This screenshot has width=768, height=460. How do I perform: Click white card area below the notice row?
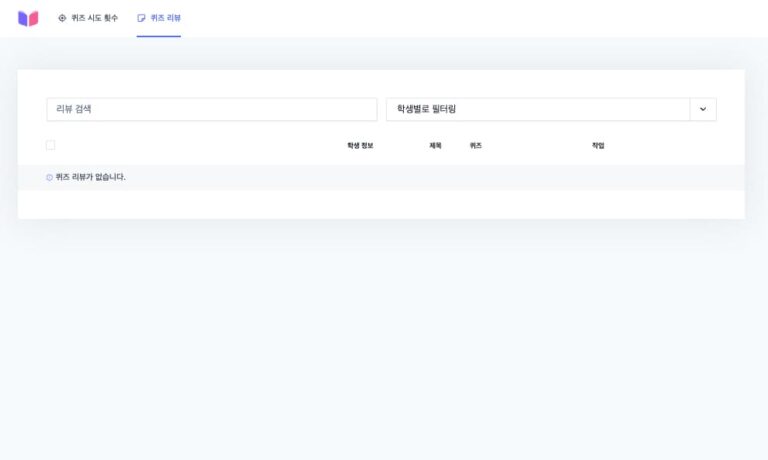380,205
